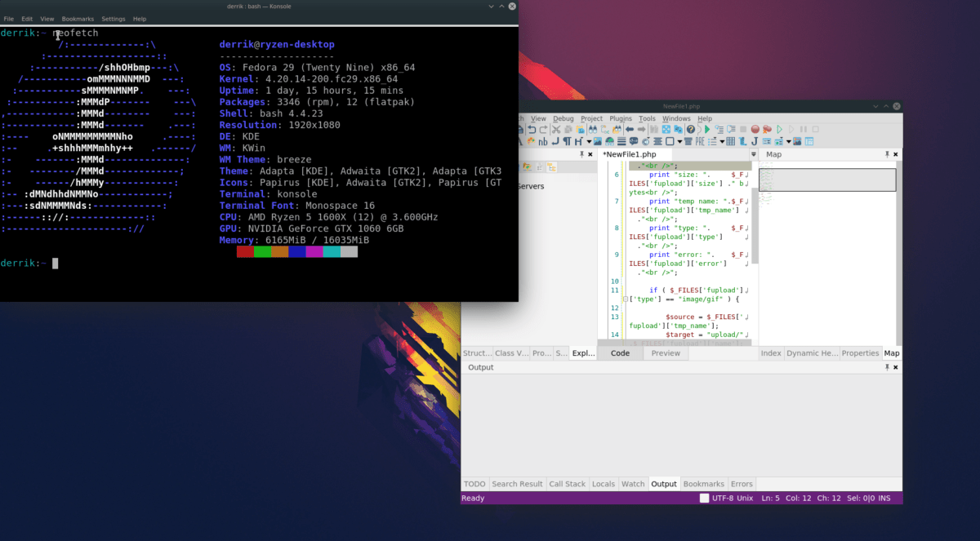Insert a non-breaking space via the nb icon
Screen dimensions: 980x541
(x=544, y=140)
